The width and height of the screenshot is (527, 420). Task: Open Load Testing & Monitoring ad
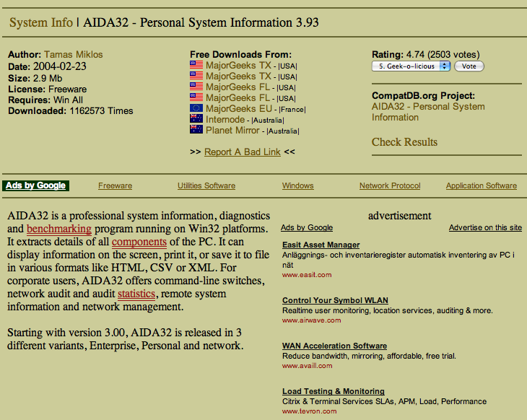(x=334, y=391)
